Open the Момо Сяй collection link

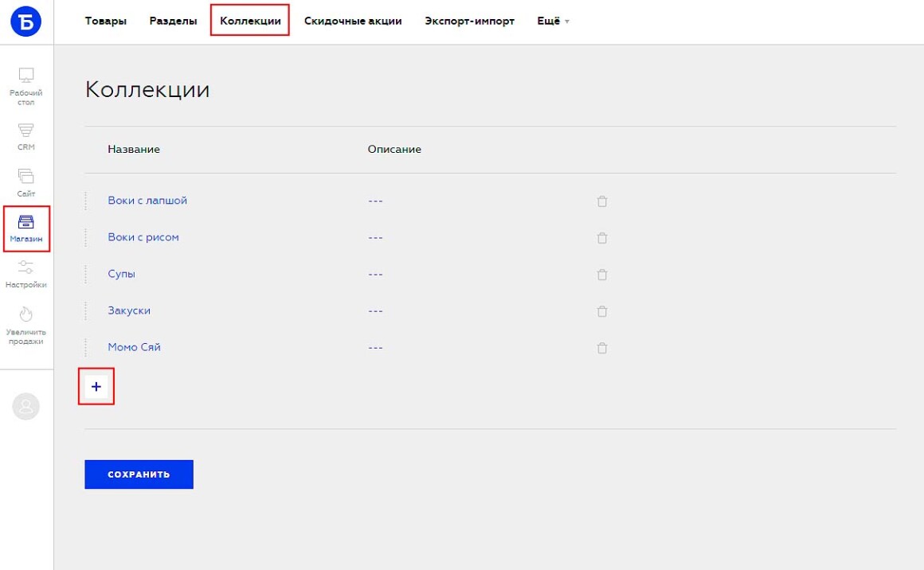(x=135, y=347)
